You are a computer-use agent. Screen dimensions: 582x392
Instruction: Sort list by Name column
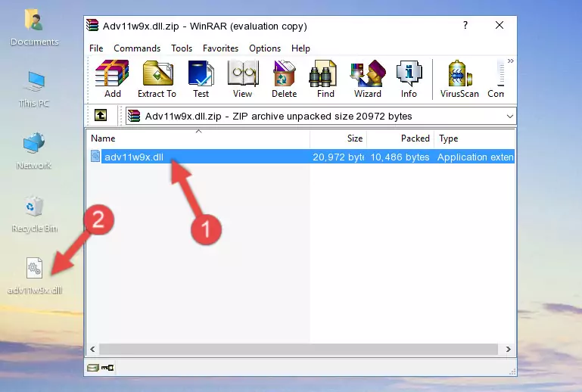[198, 138]
